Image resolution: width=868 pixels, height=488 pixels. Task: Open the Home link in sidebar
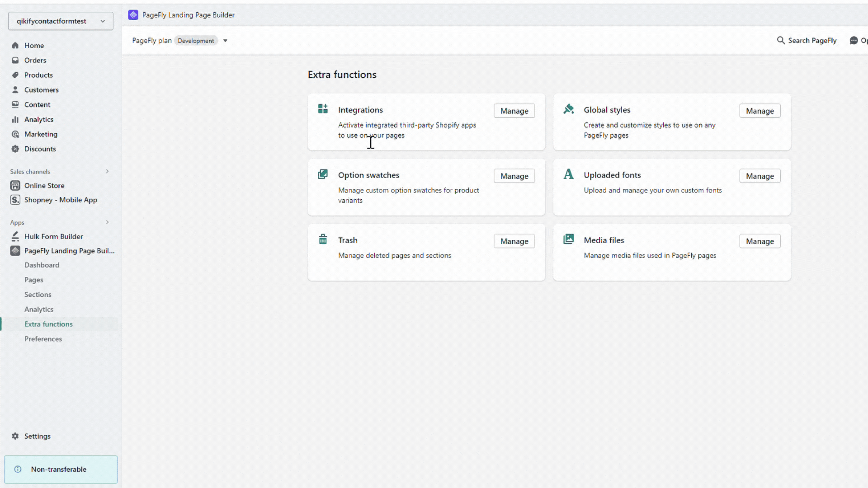(34, 46)
